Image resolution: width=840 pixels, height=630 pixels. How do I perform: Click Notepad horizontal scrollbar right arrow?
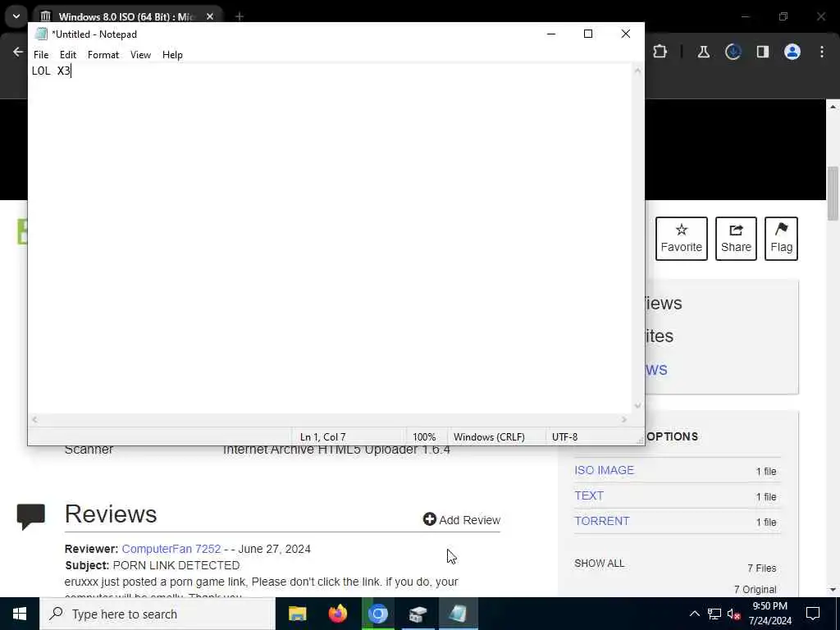624,419
